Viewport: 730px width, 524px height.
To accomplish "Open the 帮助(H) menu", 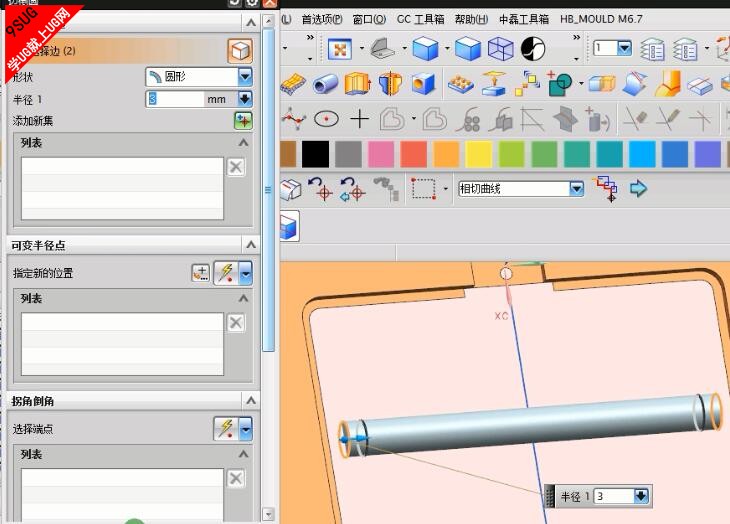I will click(x=471, y=19).
